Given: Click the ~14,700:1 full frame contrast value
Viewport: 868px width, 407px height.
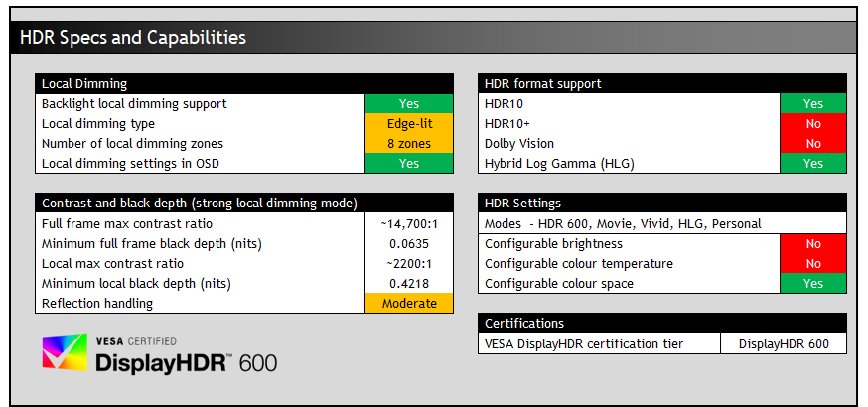Looking at the screenshot, I should click(x=408, y=224).
